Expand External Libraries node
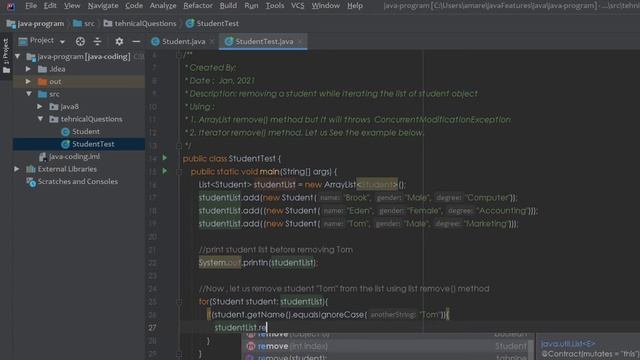This screenshot has height=360, width=640. coord(17,169)
